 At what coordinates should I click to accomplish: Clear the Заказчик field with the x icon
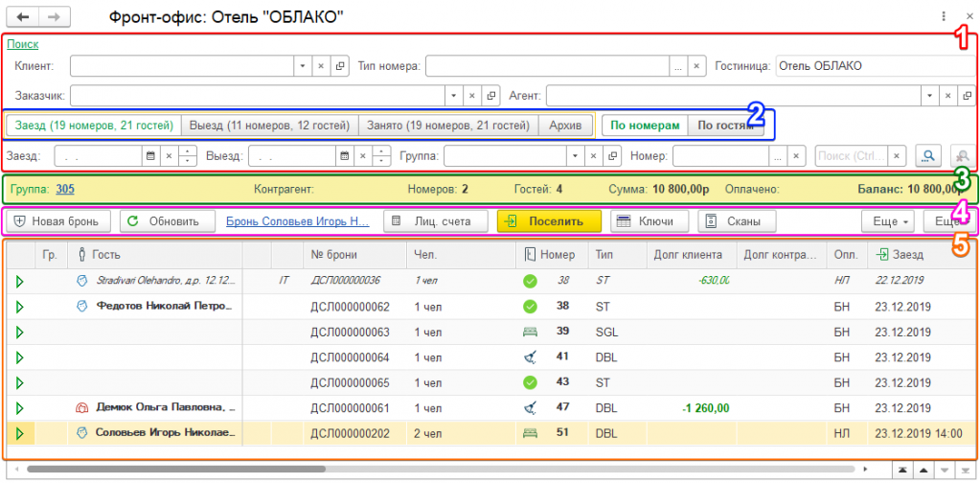470,96
